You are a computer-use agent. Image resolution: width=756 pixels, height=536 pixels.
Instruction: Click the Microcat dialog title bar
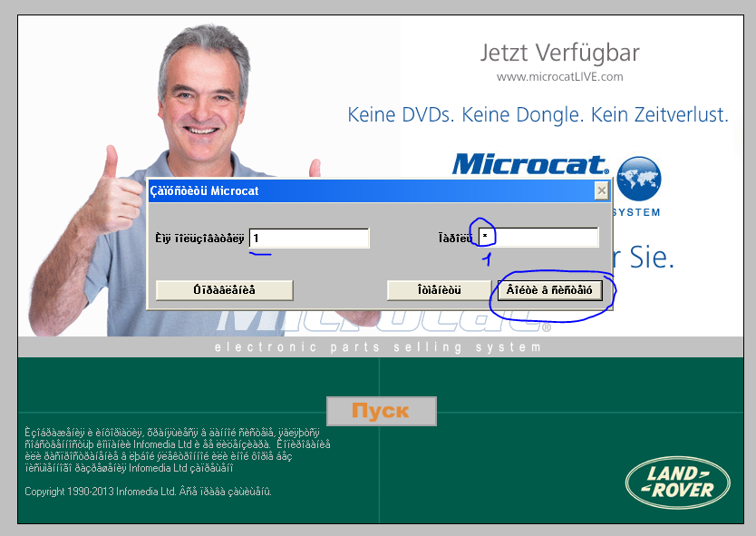(x=363, y=190)
